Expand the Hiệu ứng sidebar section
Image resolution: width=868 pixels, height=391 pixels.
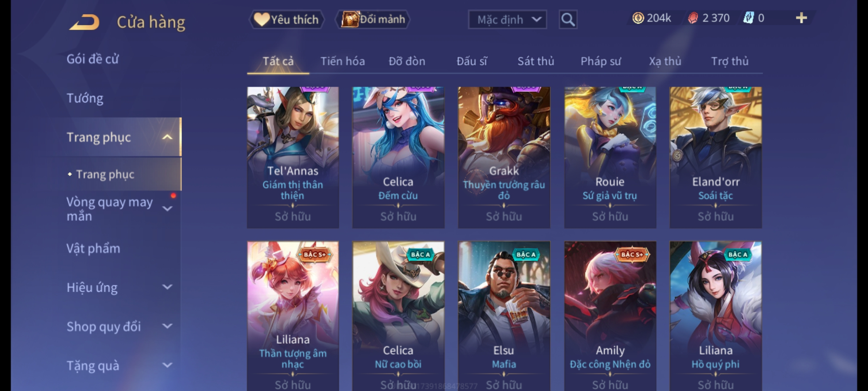(x=167, y=287)
